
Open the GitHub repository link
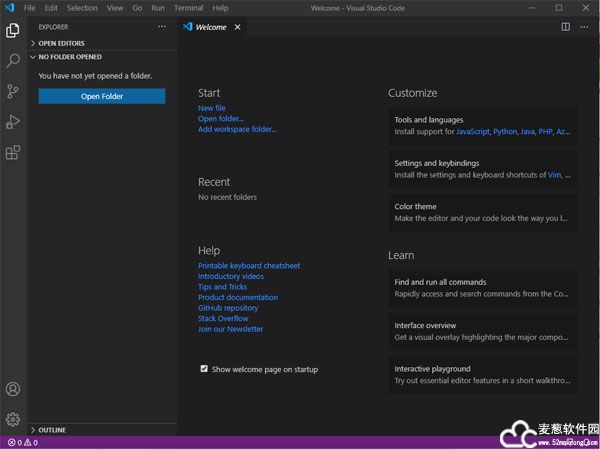(x=228, y=308)
